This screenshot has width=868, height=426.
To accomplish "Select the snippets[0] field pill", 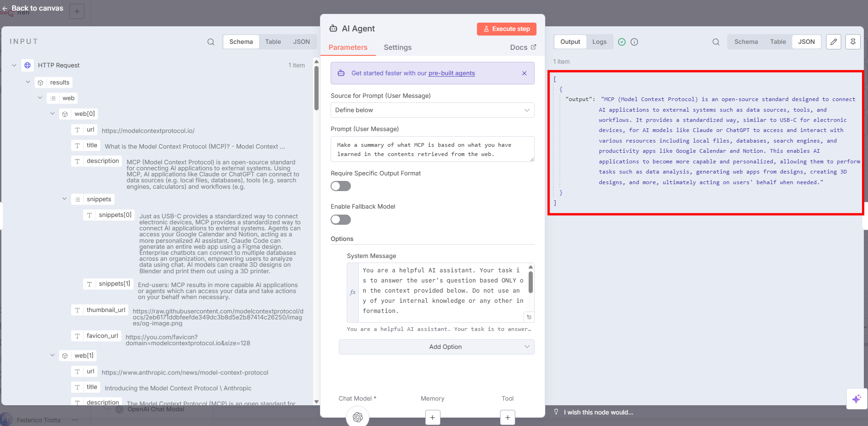I will [x=109, y=215].
